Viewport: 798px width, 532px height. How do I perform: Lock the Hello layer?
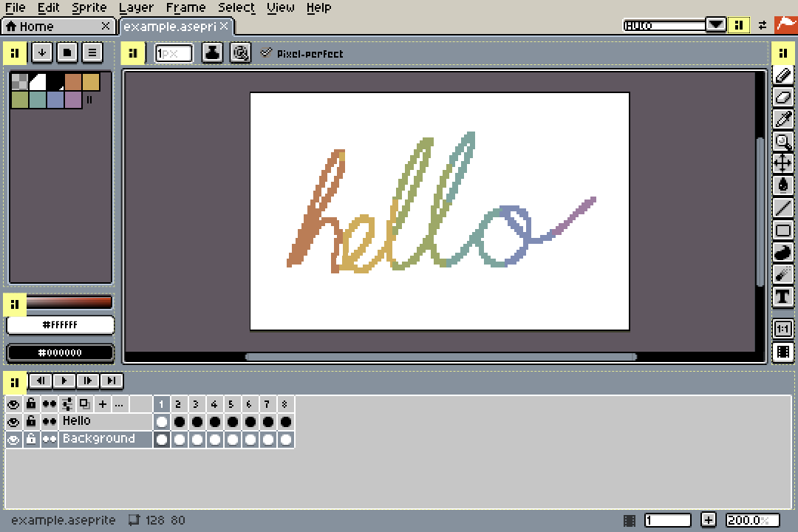click(31, 421)
